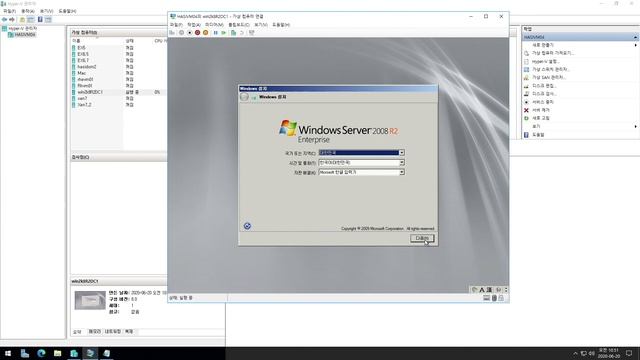This screenshot has width=640, height=360.
Task: Open the Help menu in VM connection window
Action: pos(280,25)
